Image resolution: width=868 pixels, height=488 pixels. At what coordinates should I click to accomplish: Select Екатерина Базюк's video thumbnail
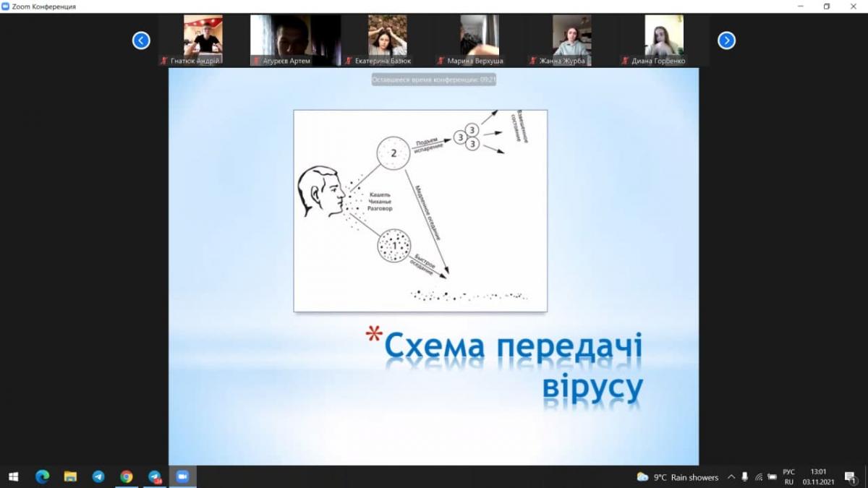click(387, 36)
